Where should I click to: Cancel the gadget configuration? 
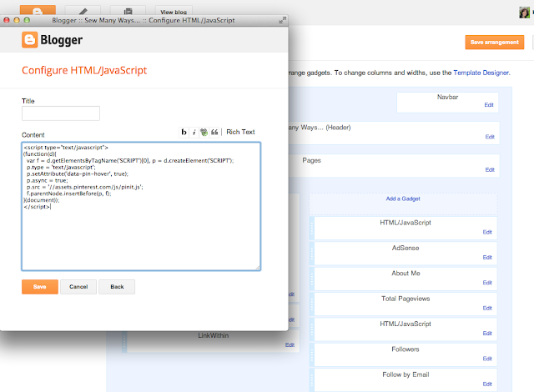pos(78,287)
